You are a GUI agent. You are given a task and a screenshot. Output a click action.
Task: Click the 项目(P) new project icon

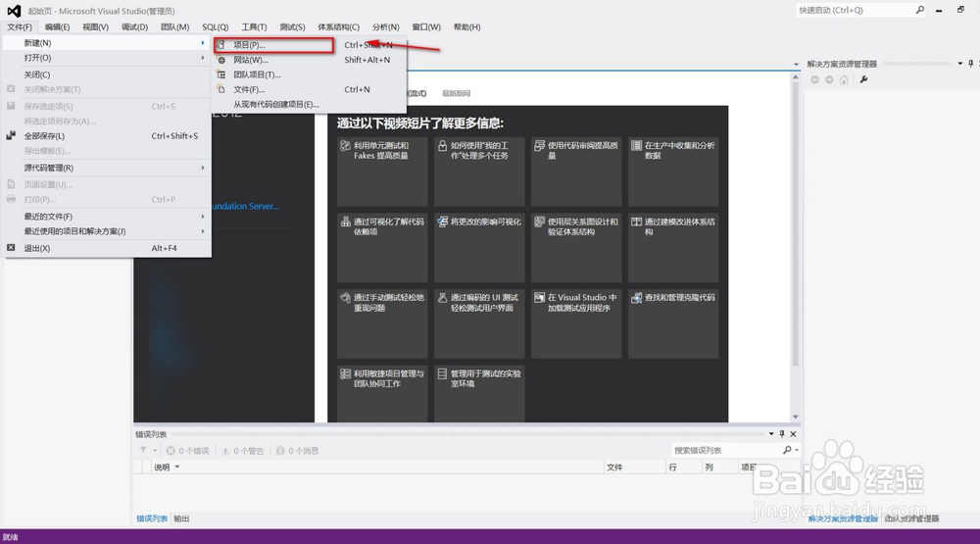(x=220, y=45)
